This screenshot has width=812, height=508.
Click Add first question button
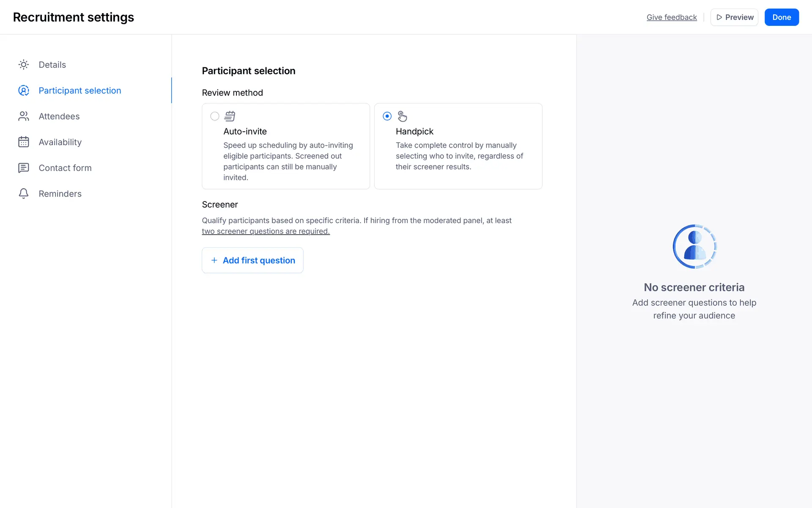click(252, 260)
